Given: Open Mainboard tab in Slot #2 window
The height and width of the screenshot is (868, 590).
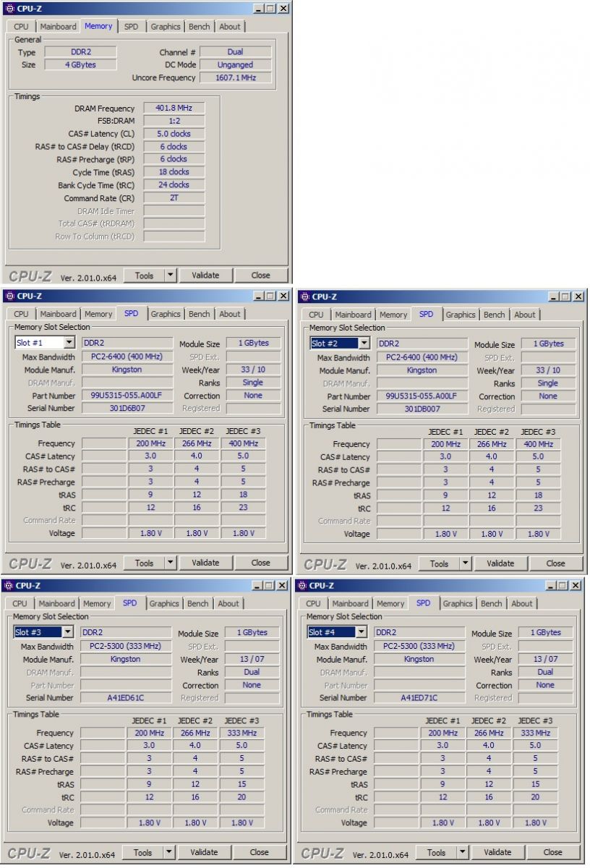Looking at the screenshot, I should [353, 315].
